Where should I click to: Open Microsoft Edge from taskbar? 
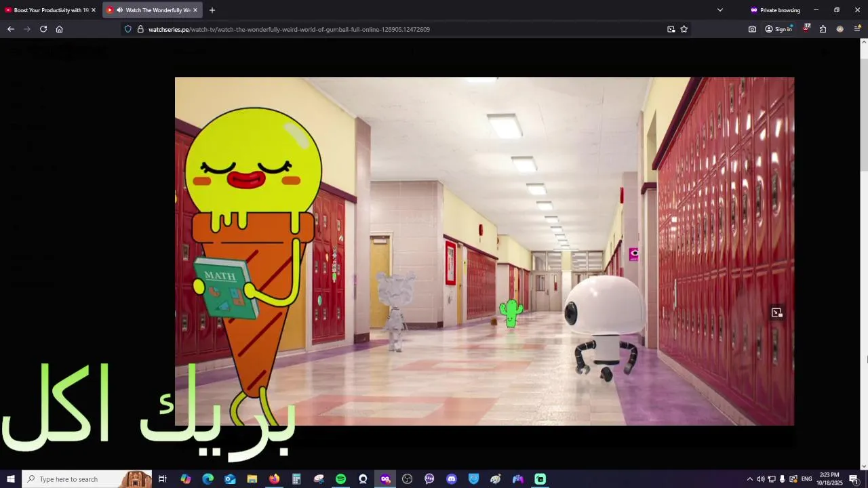pyautogui.click(x=208, y=479)
